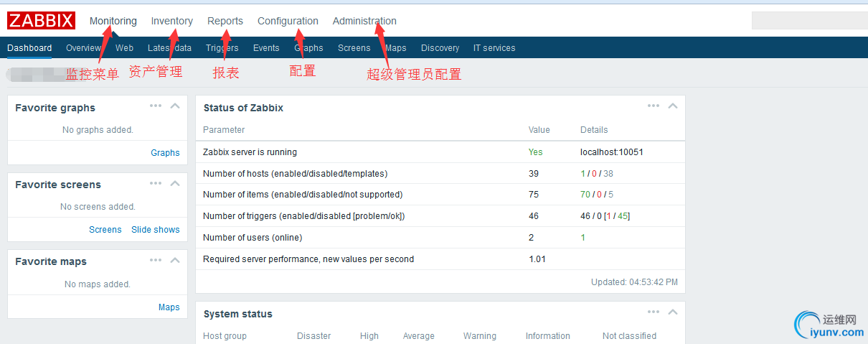Open Favorite maps widget options menu
The width and height of the screenshot is (868, 344).
click(156, 260)
